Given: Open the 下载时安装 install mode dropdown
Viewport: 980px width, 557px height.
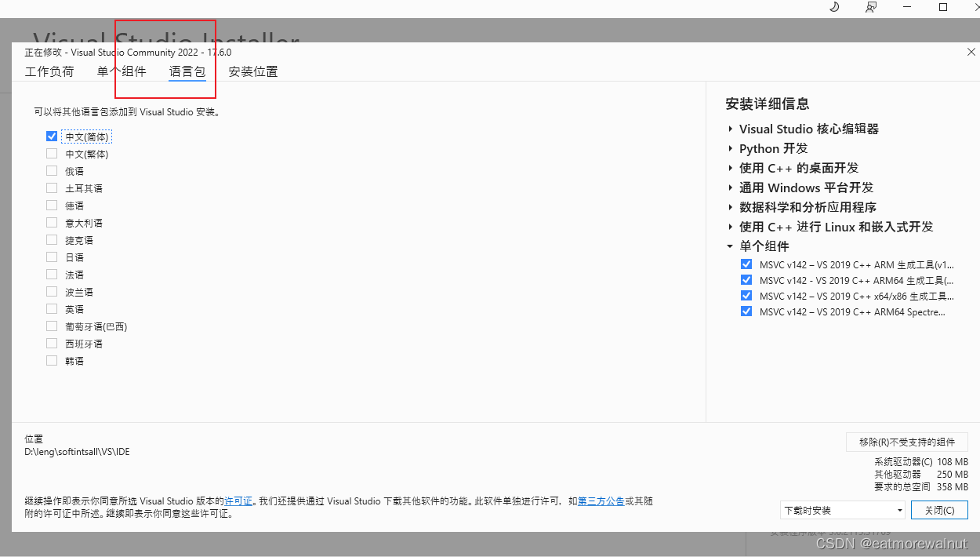Looking at the screenshot, I should click(842, 510).
